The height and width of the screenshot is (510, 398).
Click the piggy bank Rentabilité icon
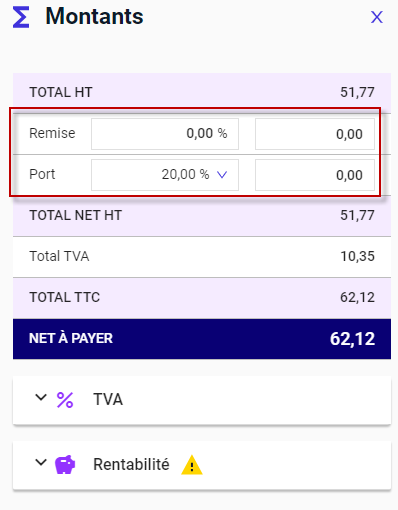[x=65, y=464]
